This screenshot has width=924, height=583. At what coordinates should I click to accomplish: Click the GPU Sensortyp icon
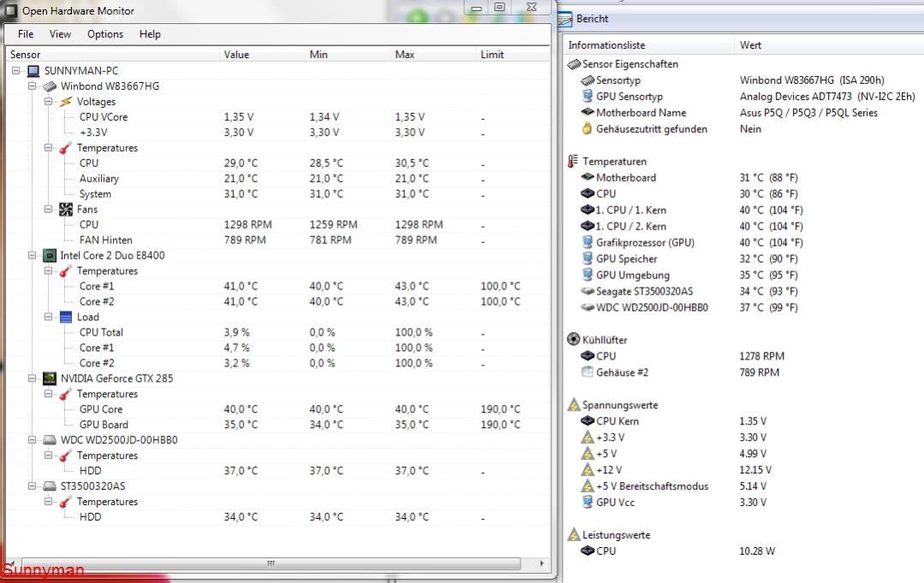[587, 96]
